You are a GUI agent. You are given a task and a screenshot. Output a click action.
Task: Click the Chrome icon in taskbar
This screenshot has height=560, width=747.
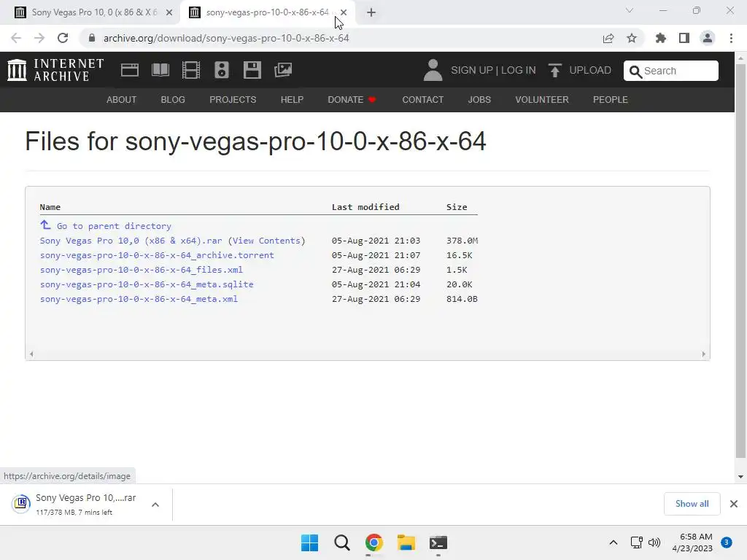tap(374, 542)
